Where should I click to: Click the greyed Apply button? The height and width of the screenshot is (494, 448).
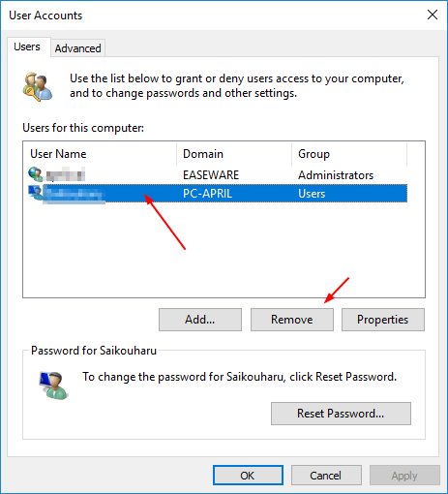coord(404,476)
